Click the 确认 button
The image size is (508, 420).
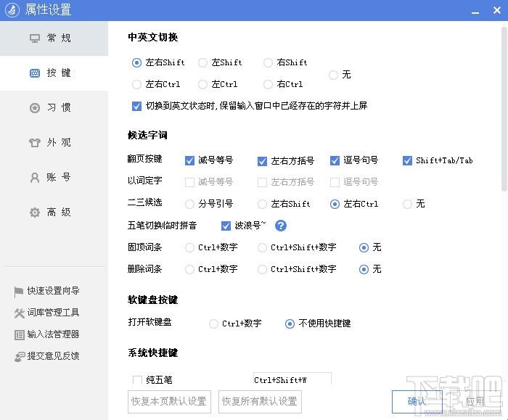(x=417, y=402)
